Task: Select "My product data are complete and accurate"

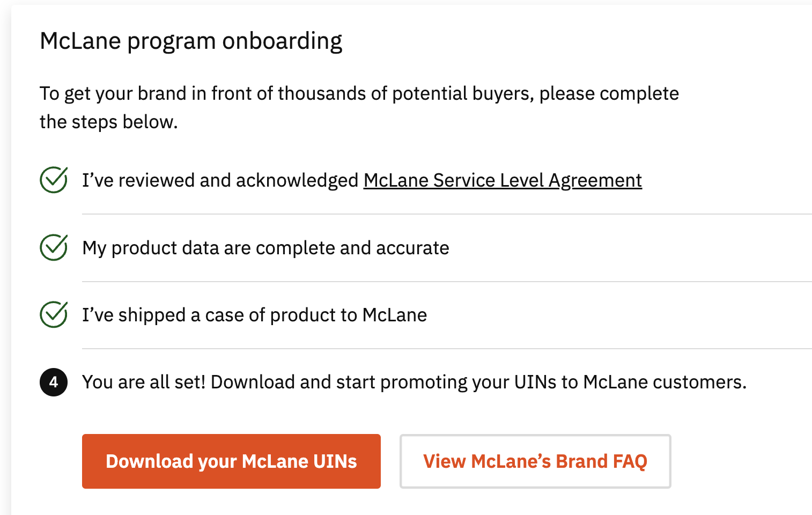Action: click(x=265, y=248)
